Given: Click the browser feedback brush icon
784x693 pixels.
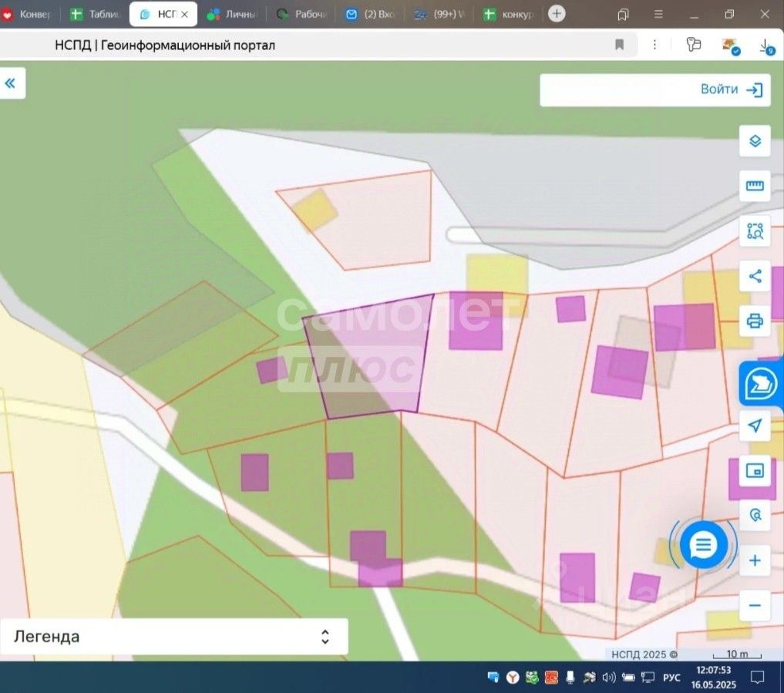Looking at the screenshot, I should [x=694, y=45].
